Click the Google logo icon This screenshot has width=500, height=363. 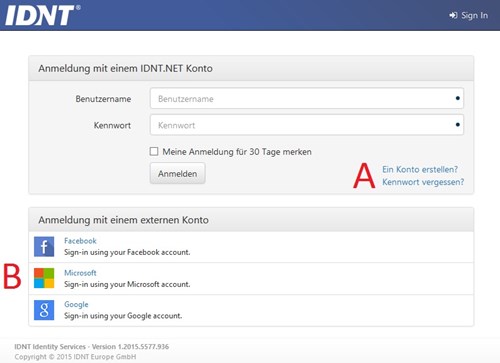pos(44,310)
